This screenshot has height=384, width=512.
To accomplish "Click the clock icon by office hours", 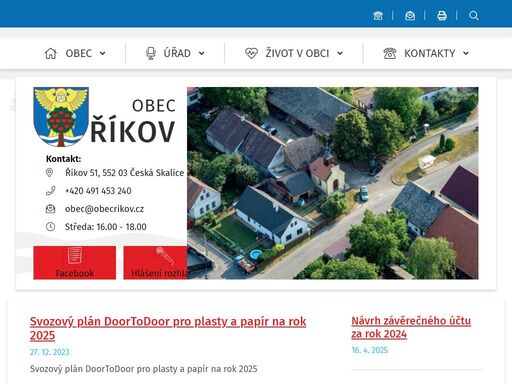I will [50, 227].
